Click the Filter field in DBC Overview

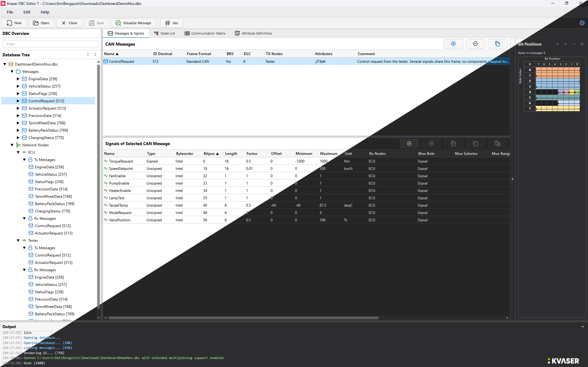[50, 44]
